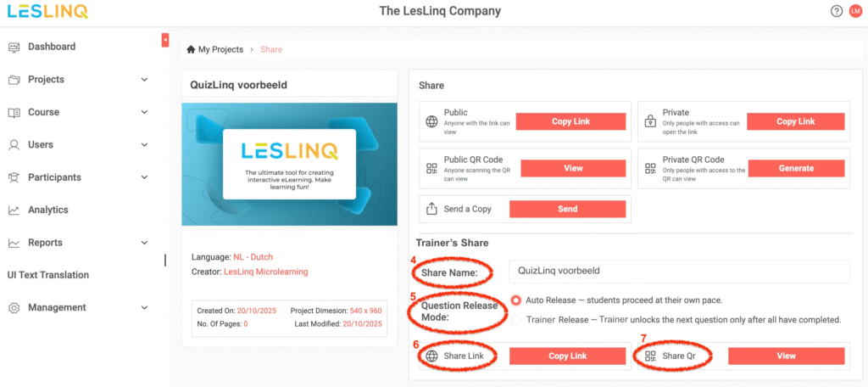Image resolution: width=868 pixels, height=387 pixels.
Task: Click the Dashboard sidebar icon
Action: [x=14, y=47]
